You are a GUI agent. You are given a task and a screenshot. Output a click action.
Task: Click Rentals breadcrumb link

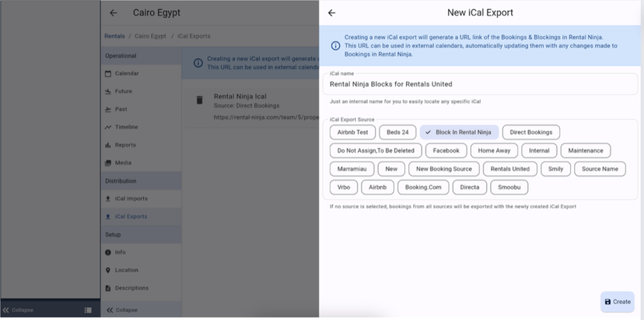[x=114, y=36]
